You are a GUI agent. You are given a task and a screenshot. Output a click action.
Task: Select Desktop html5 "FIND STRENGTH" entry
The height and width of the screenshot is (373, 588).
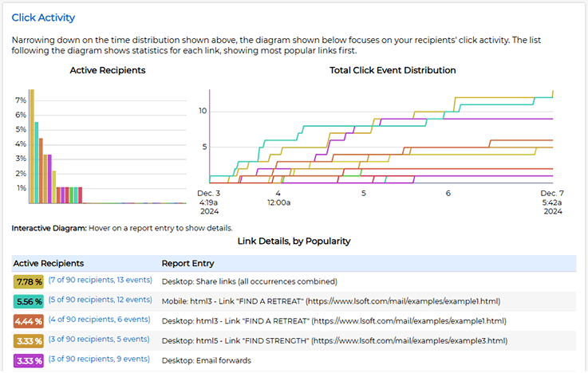coord(333,340)
